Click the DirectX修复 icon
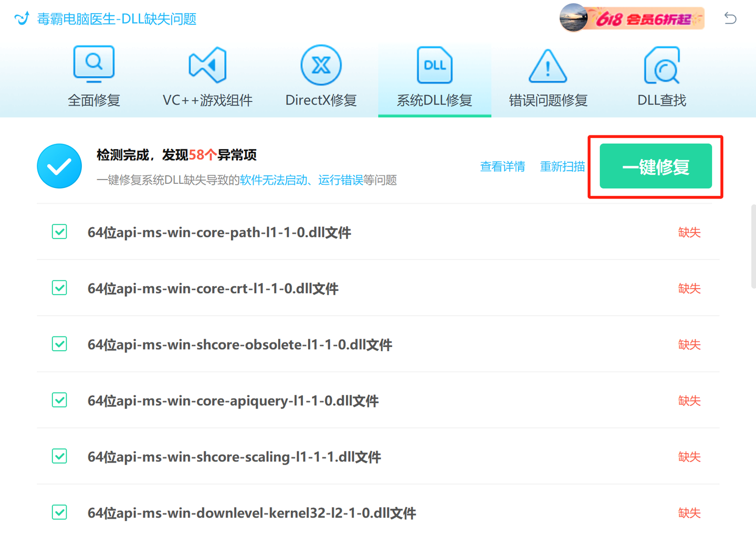Viewport: 756px width, 557px height. click(x=321, y=64)
